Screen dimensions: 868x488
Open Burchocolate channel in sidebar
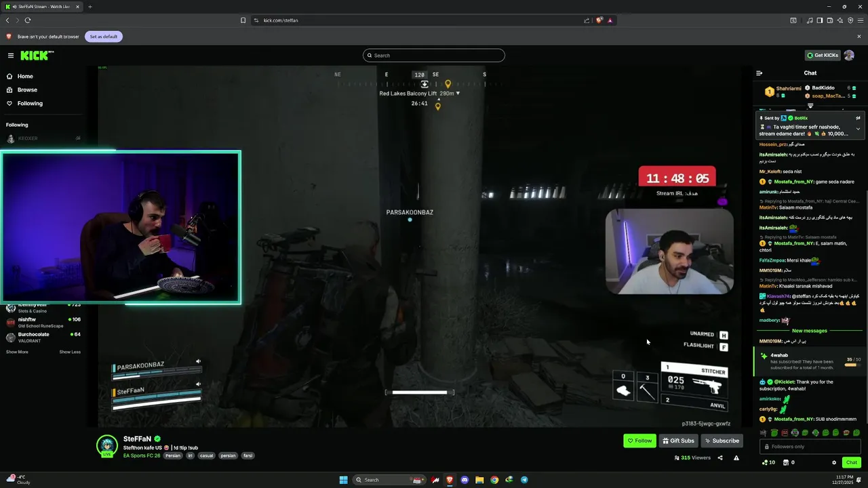[43, 337]
